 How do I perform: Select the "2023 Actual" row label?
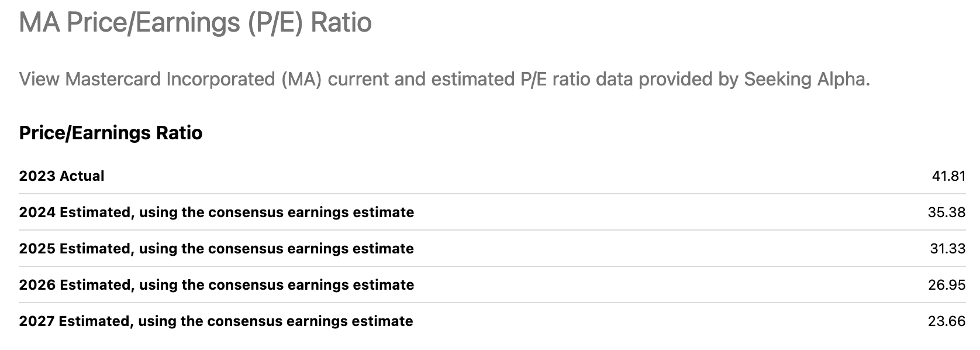(61, 176)
